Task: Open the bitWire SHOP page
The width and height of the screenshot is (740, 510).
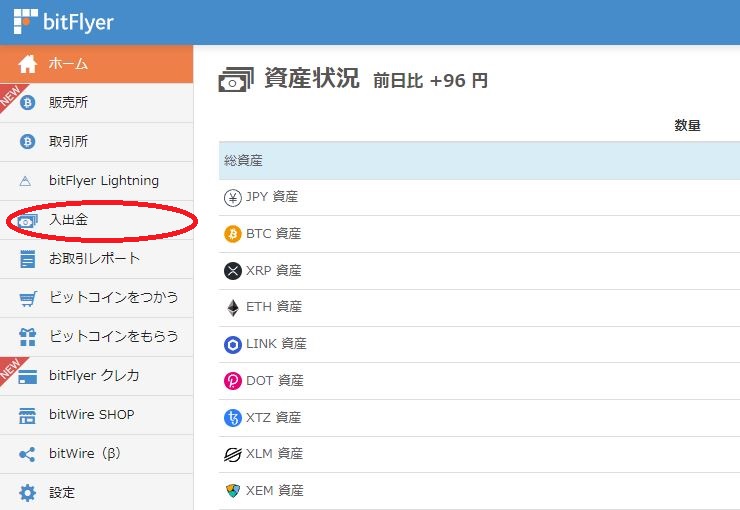Action: (96, 415)
